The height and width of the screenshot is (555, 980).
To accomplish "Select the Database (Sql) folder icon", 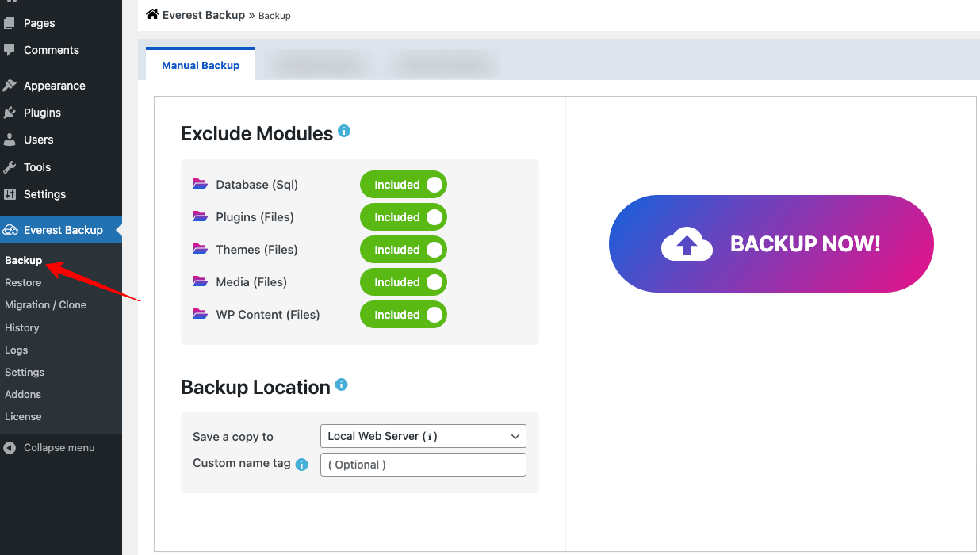I will [x=200, y=184].
